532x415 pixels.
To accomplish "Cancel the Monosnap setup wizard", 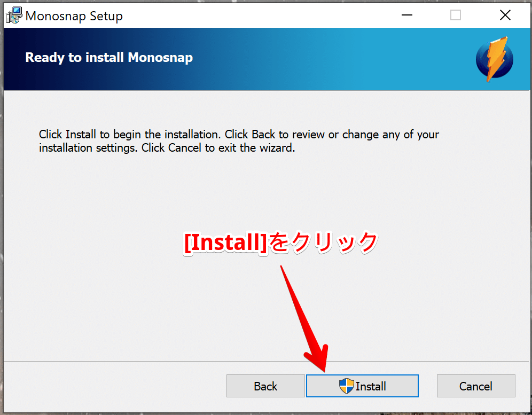I will 476,386.
